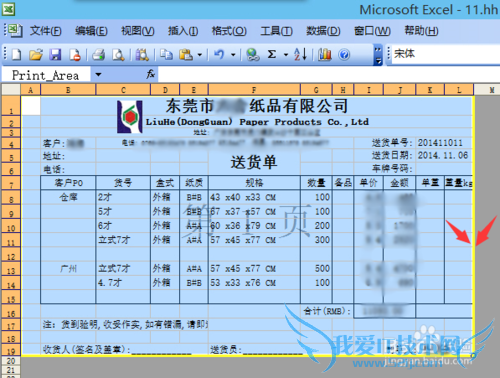Image resolution: width=500 pixels, height=378 pixels.
Task: Click the 数量 header cell
Action: click(316, 183)
